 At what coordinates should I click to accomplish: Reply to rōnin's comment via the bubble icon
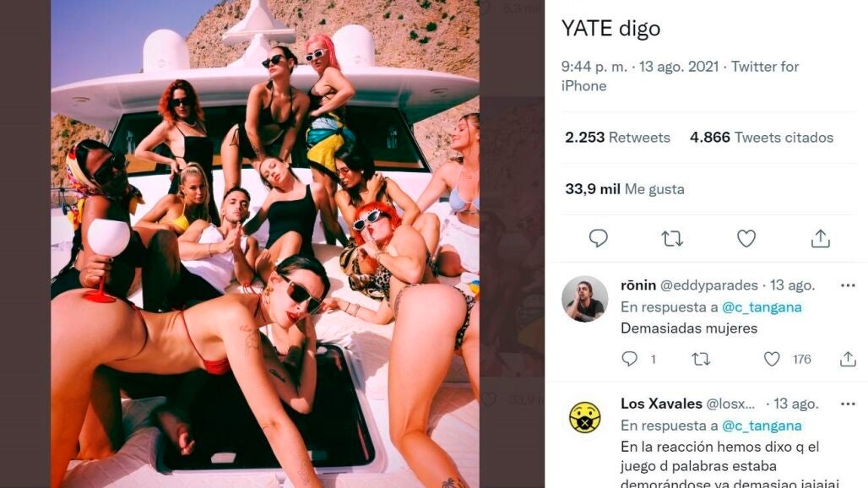click(629, 359)
